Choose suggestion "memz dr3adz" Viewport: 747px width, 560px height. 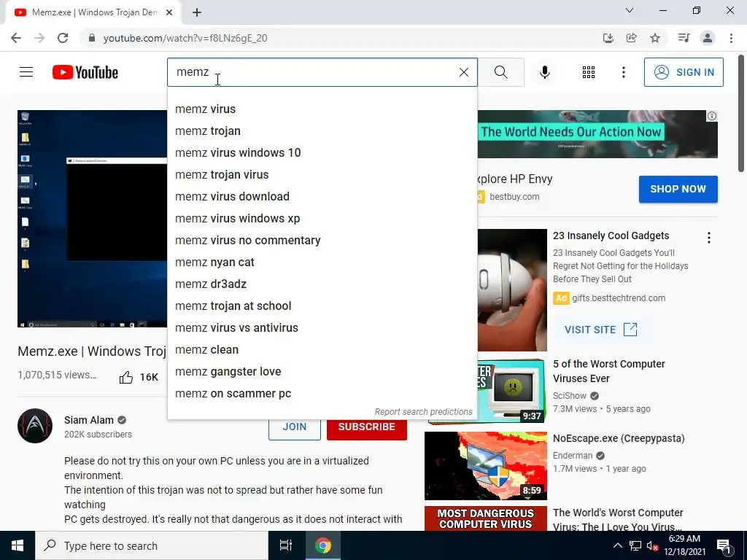(322, 284)
